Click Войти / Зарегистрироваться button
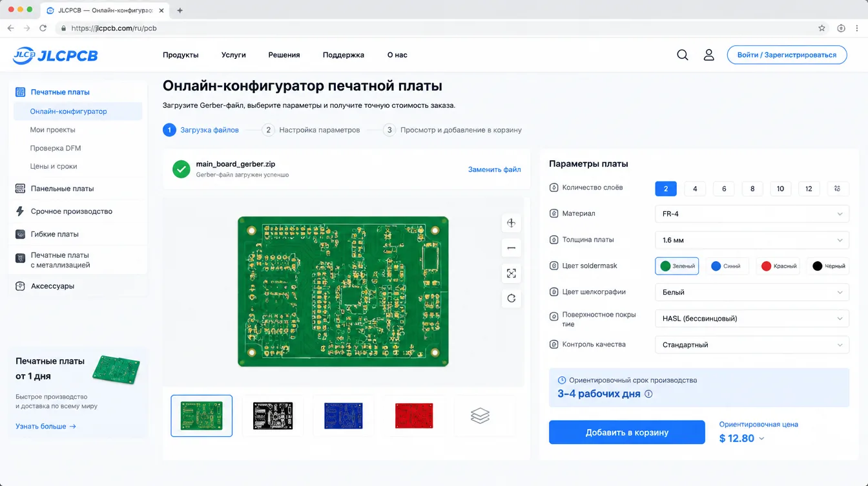This screenshot has height=486, width=868. click(787, 55)
